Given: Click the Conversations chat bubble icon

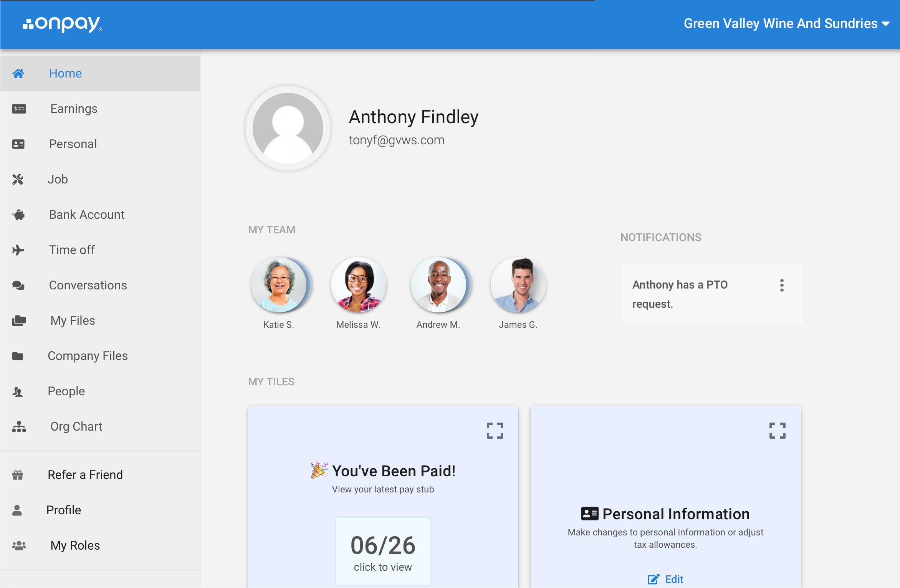Looking at the screenshot, I should point(18,285).
